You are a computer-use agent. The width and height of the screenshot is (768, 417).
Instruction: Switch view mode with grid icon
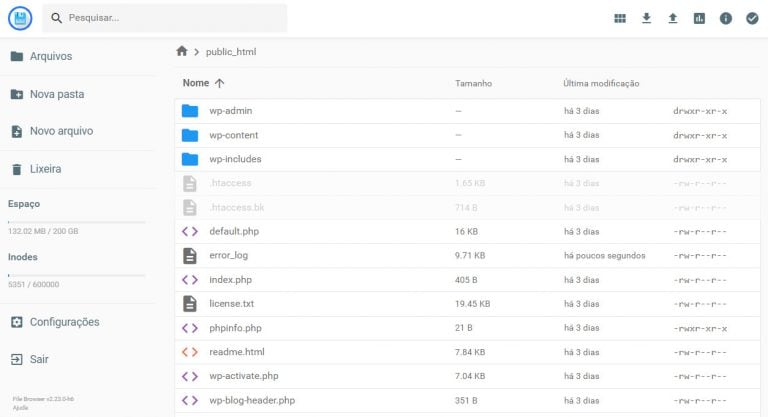620,18
